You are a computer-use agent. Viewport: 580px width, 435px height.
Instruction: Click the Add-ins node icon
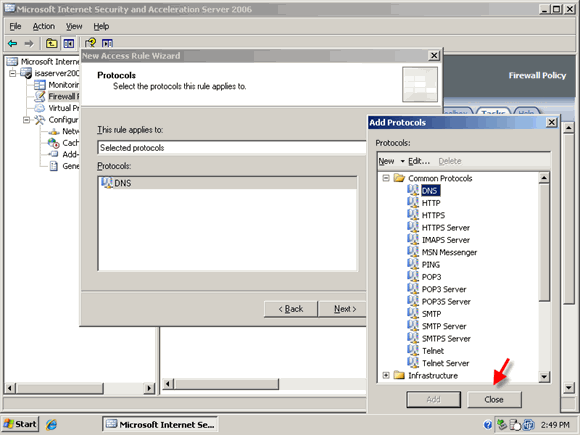[x=54, y=154]
